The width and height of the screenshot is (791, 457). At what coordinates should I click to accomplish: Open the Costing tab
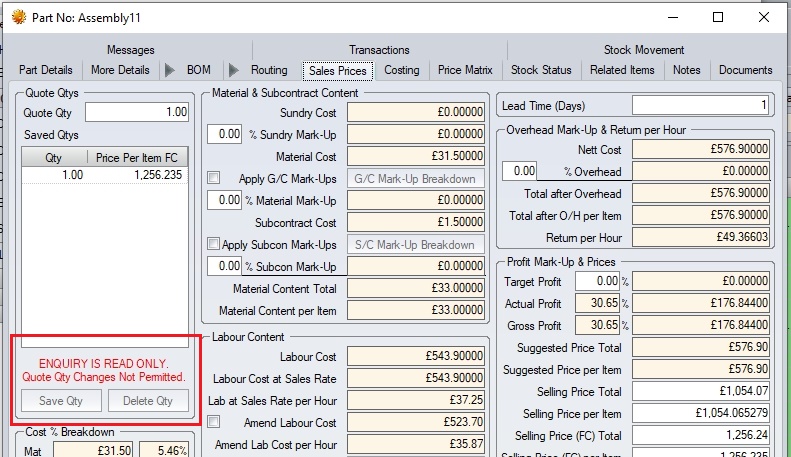[x=402, y=70]
